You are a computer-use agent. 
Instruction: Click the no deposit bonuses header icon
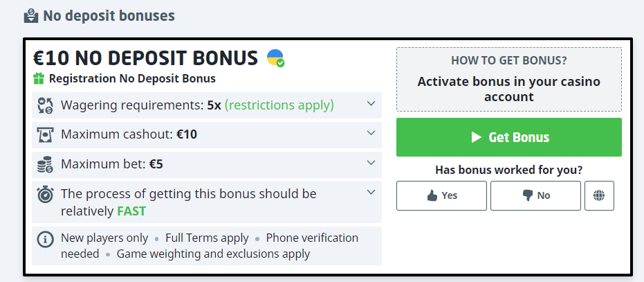click(30, 15)
